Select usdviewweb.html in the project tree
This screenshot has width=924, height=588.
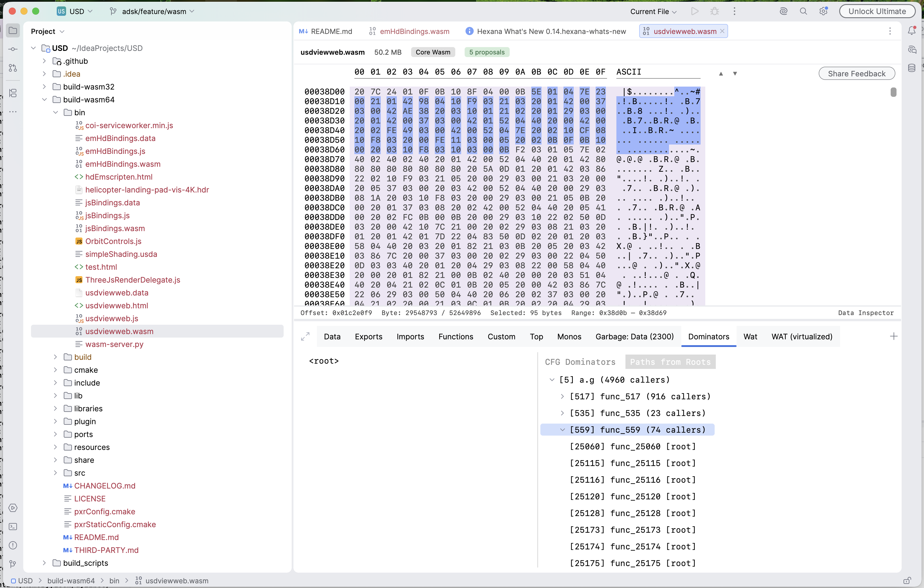click(117, 305)
